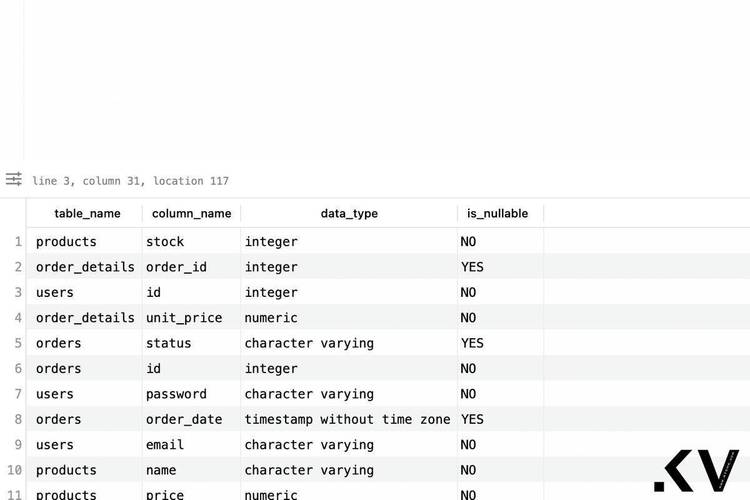Viewport: 750px width, 500px height.
Task: Click the 'order_date' cell
Action: [x=184, y=419]
